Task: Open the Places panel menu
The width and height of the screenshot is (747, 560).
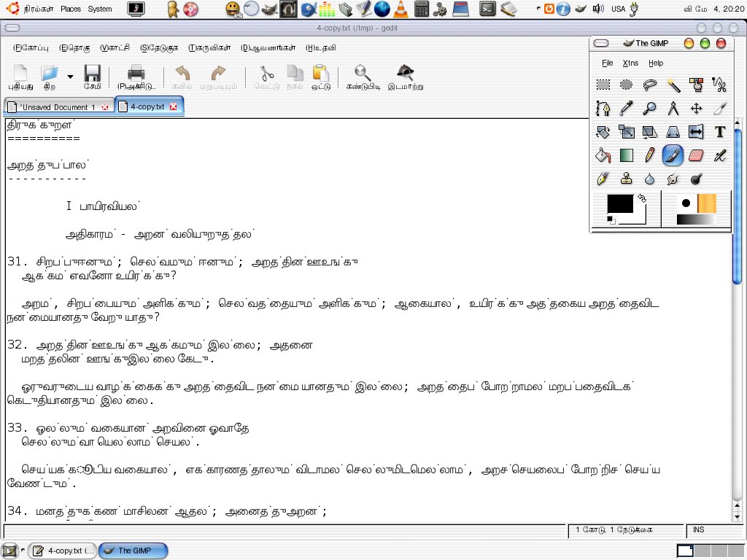Action: (x=71, y=9)
